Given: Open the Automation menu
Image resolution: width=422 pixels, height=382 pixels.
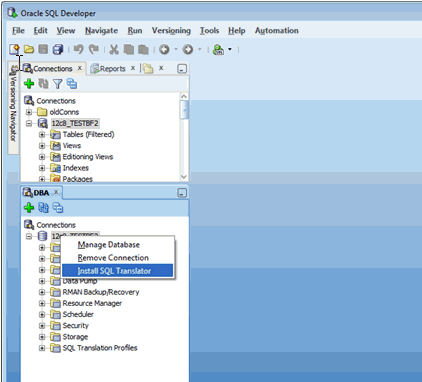Looking at the screenshot, I should click(277, 31).
